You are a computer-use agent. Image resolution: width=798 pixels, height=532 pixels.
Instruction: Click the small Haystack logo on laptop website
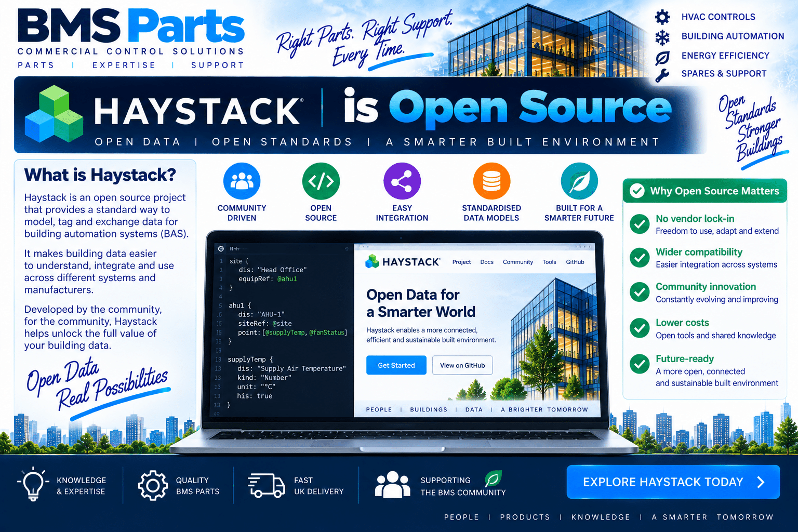(x=372, y=261)
